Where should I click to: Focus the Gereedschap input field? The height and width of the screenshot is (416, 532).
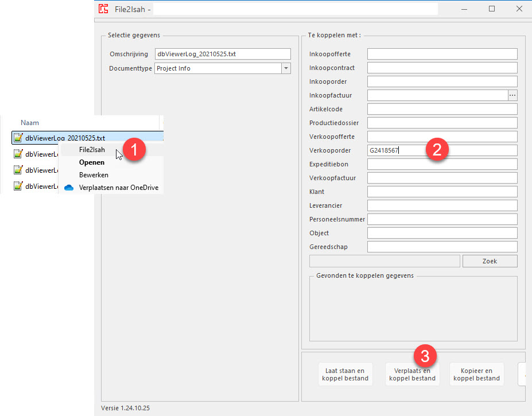click(442, 247)
